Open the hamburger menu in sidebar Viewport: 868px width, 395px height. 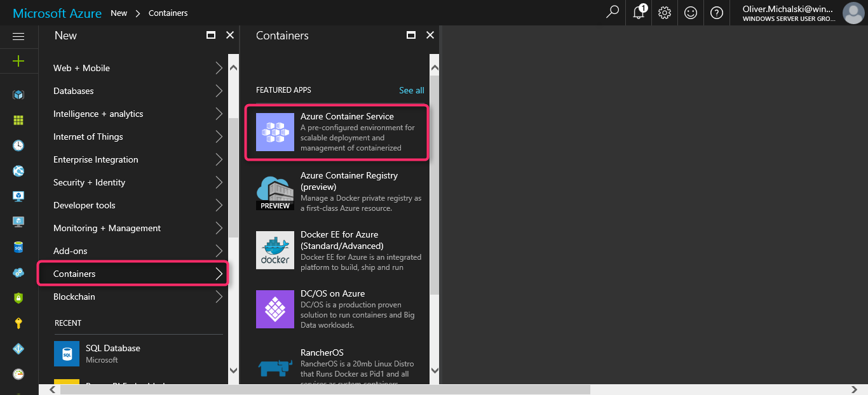coord(18,36)
